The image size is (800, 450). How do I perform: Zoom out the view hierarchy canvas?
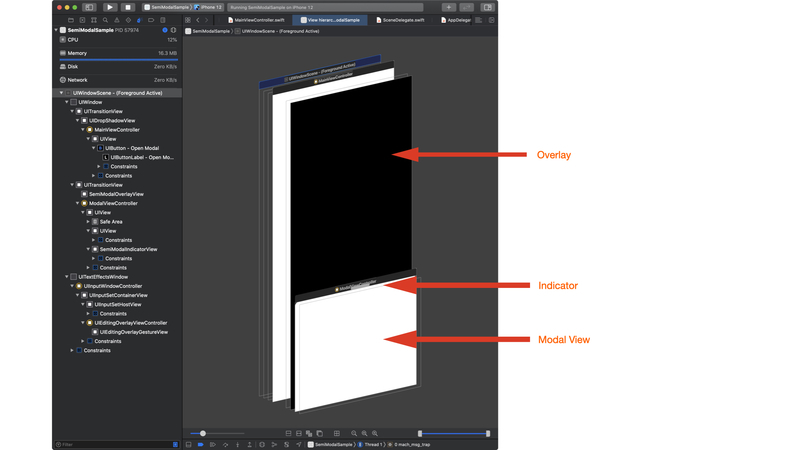coord(354,433)
